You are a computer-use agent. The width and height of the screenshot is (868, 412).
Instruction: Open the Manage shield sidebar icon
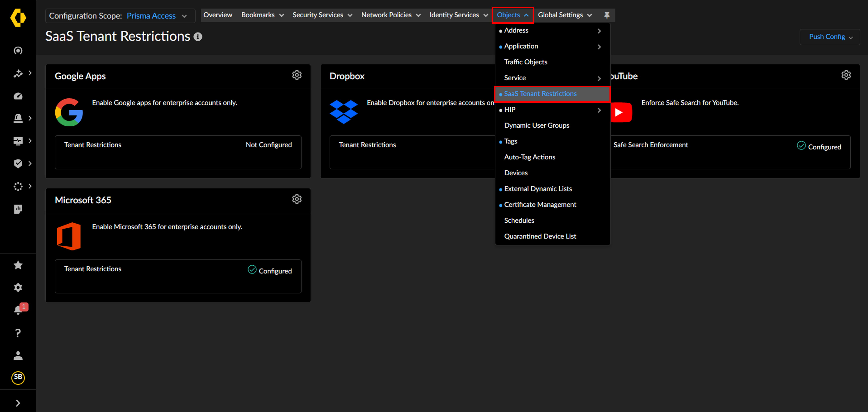(x=18, y=164)
